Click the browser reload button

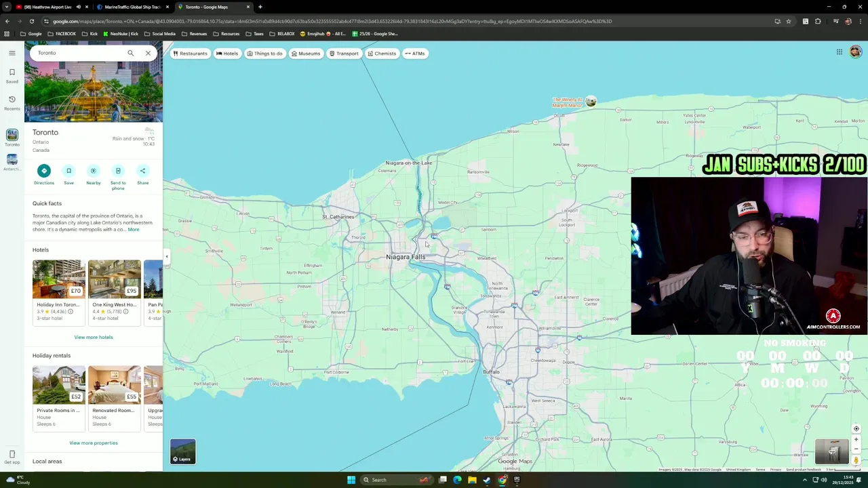coord(31,21)
